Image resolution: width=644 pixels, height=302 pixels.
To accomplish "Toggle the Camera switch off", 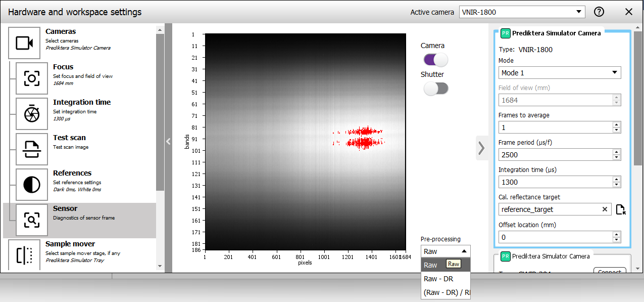I will coord(435,60).
